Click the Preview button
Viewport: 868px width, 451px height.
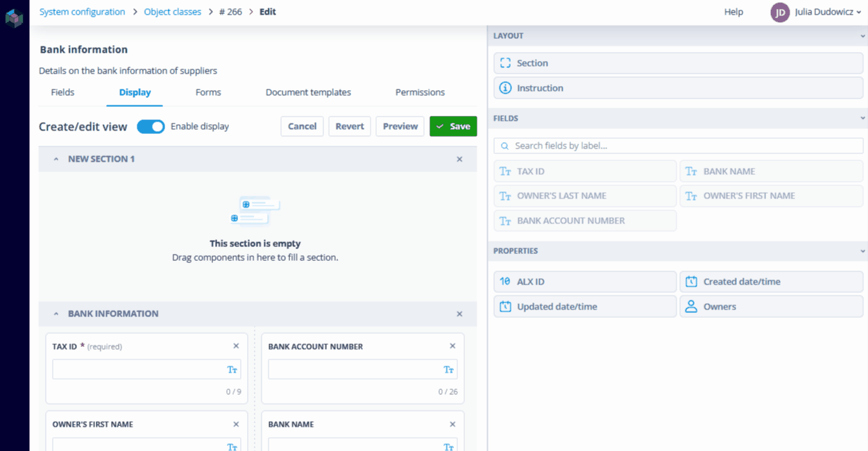400,126
